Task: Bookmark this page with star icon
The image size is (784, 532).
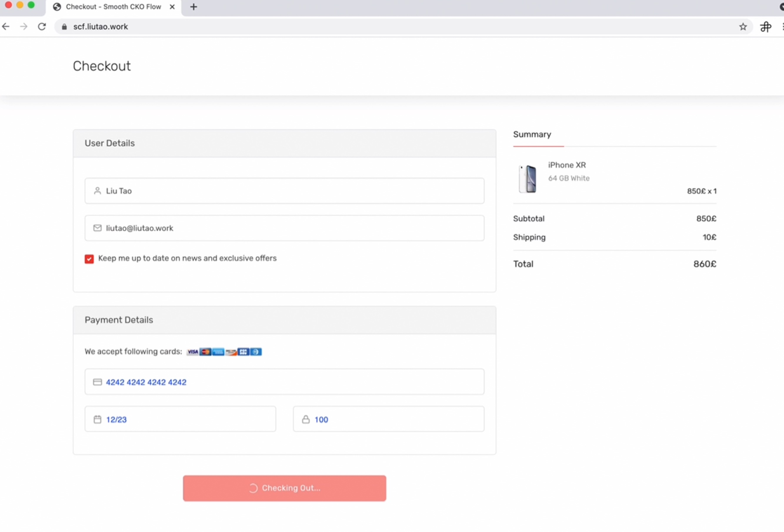Action: pos(743,27)
